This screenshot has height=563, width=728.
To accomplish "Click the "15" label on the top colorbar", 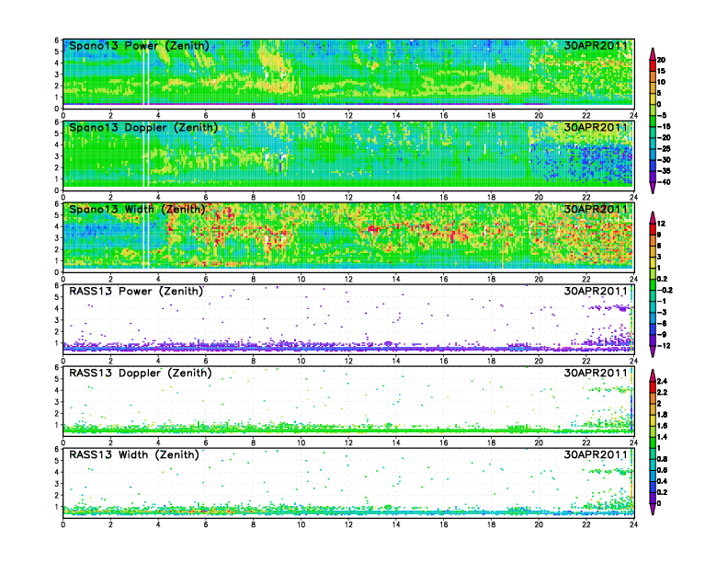I will pyautogui.click(x=661, y=71).
